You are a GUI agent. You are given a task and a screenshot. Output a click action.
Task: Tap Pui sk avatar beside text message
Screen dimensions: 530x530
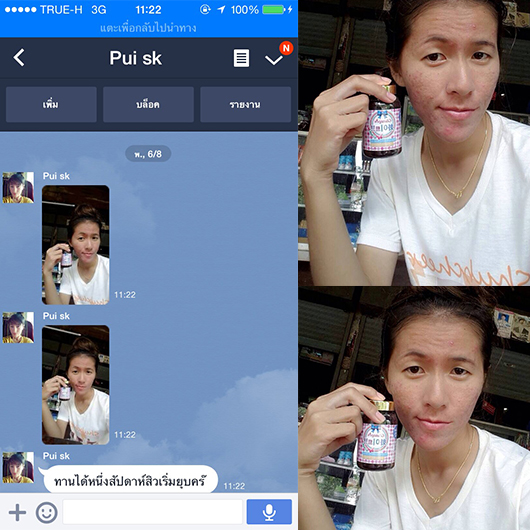[18, 467]
